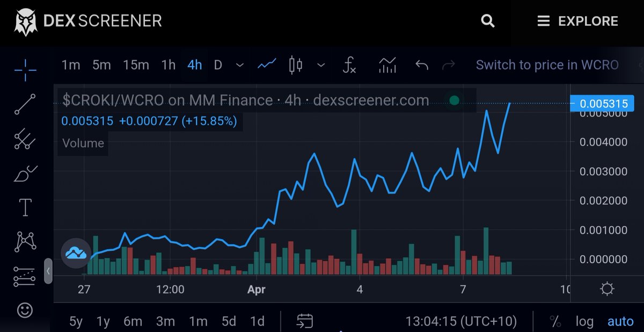This screenshot has width=644, height=332.
Task: Select the brush drawing tool
Action: [x=25, y=173]
